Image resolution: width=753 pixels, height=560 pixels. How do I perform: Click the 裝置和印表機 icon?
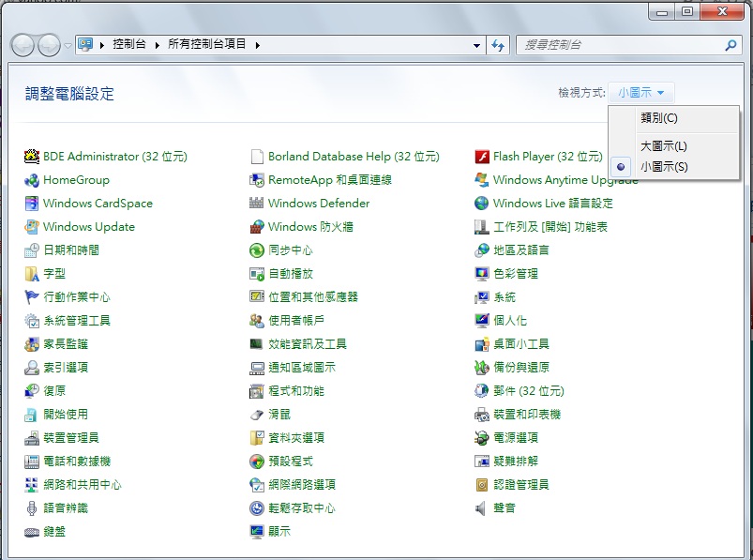(x=482, y=415)
